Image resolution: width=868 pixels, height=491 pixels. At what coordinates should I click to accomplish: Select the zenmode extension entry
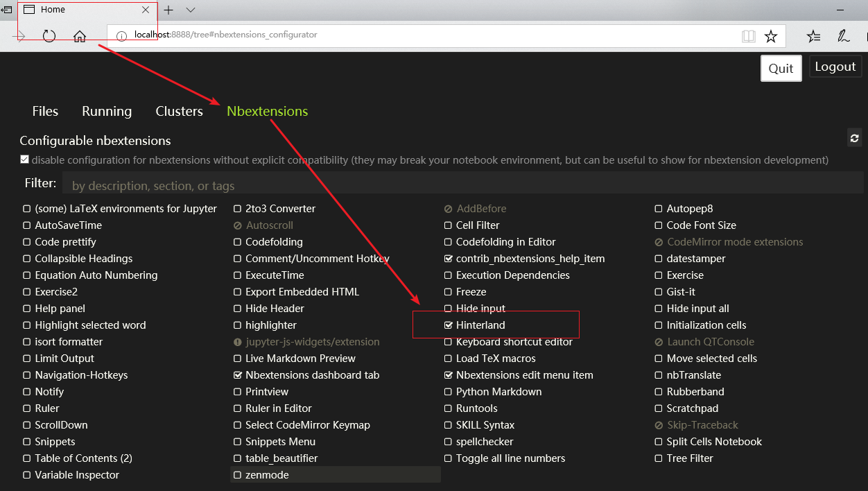pos(336,475)
